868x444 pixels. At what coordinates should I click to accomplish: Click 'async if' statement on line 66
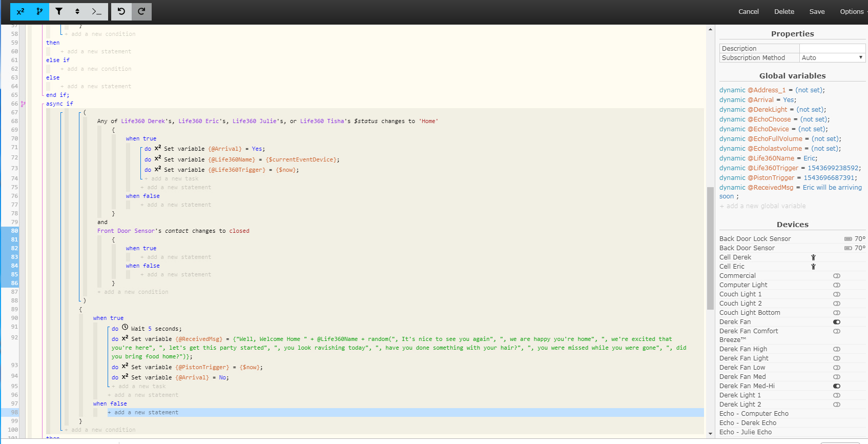(x=59, y=104)
